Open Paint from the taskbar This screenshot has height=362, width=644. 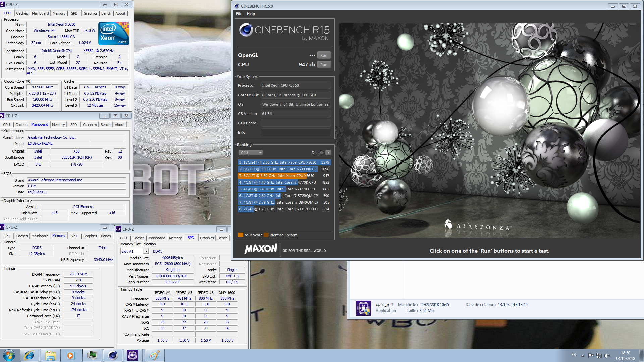[154, 355]
